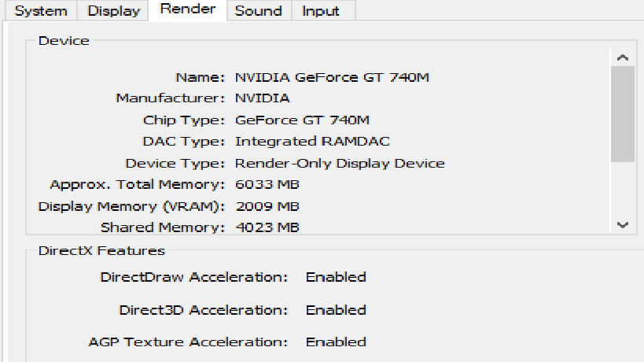This screenshot has height=362, width=644.
Task: Click the Device list scroll down arrow
Action: 623,224
